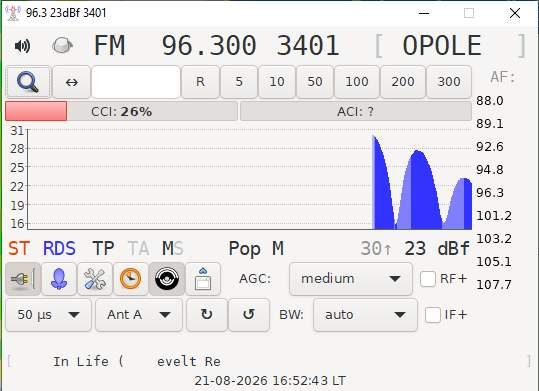Enable the RF+ checkbox
The width and height of the screenshot is (539, 391).
428,279
